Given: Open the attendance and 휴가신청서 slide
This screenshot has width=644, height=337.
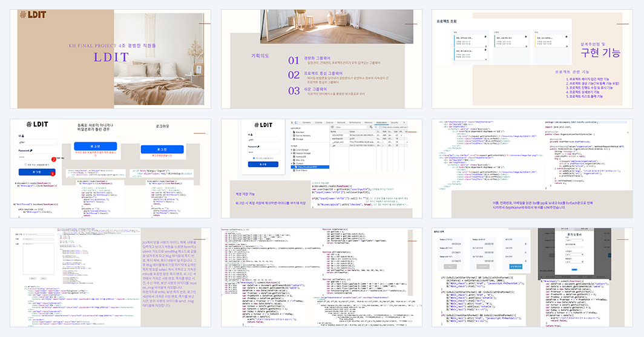Looking at the screenshot, I should [532, 278].
